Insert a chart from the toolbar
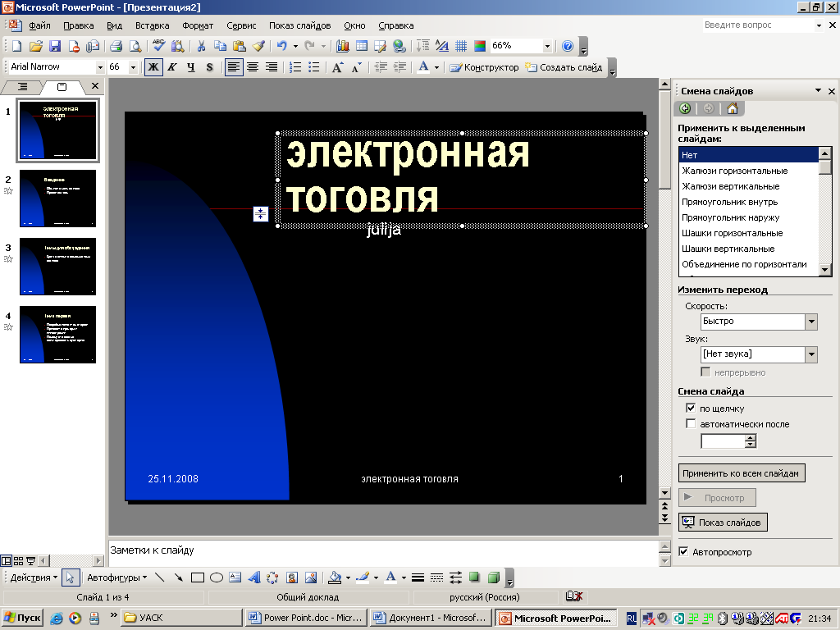 [x=342, y=46]
